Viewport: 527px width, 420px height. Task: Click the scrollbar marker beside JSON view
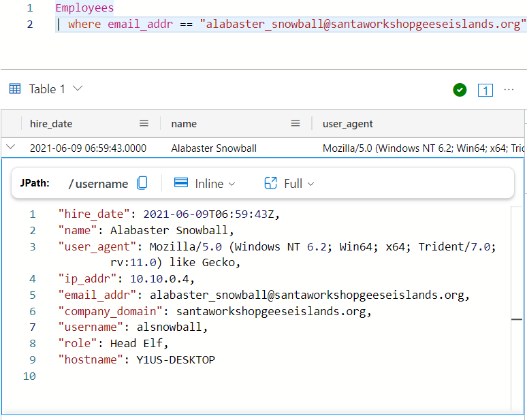pyautogui.click(x=517, y=319)
